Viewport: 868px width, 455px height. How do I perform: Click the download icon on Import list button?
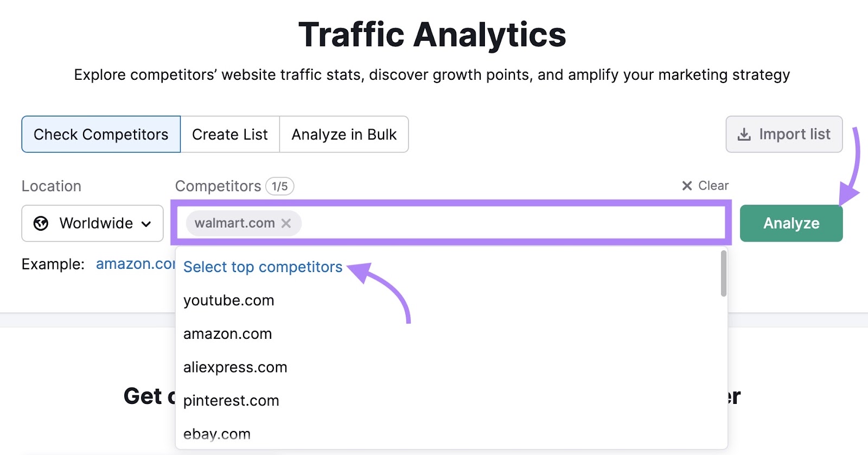[744, 134]
